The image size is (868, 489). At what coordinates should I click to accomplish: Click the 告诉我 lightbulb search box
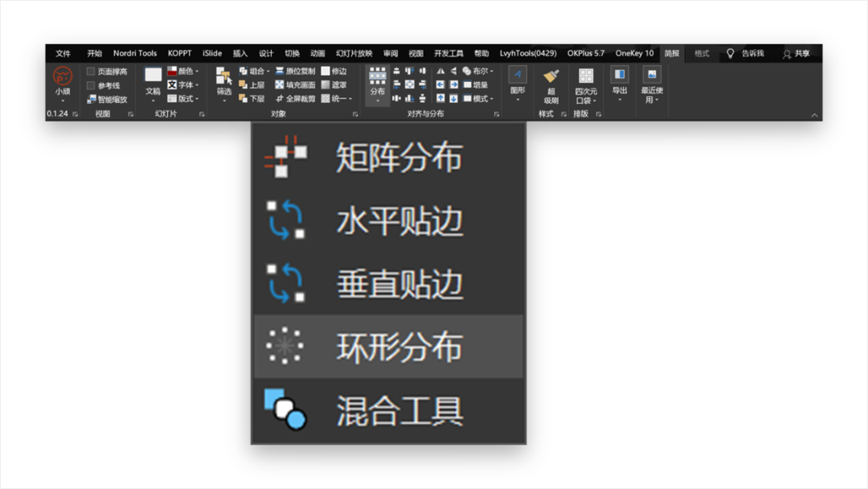[x=746, y=53]
